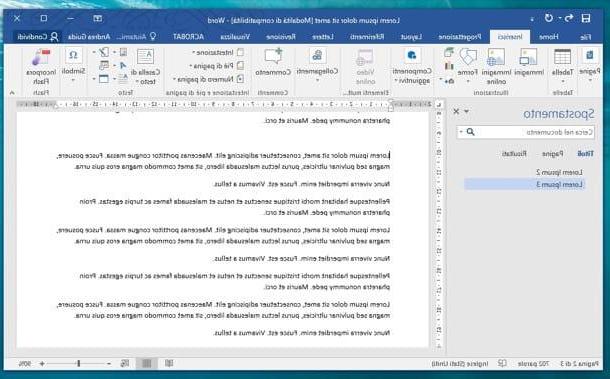The image size is (610, 379).
Task: Open the File tab
Action: point(585,37)
